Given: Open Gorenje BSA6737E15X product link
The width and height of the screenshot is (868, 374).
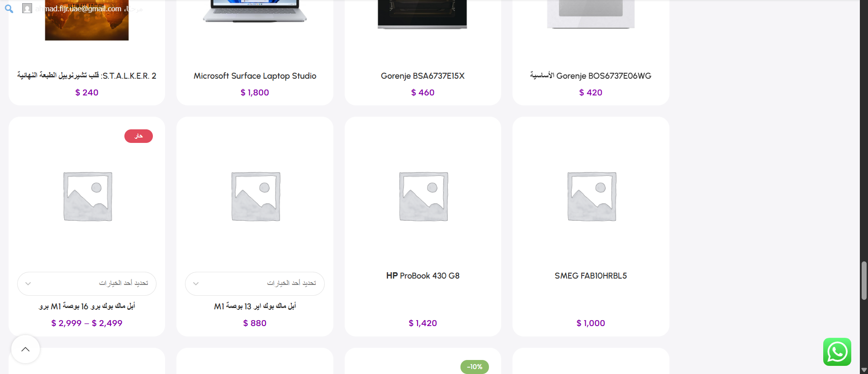Looking at the screenshot, I should (422, 76).
